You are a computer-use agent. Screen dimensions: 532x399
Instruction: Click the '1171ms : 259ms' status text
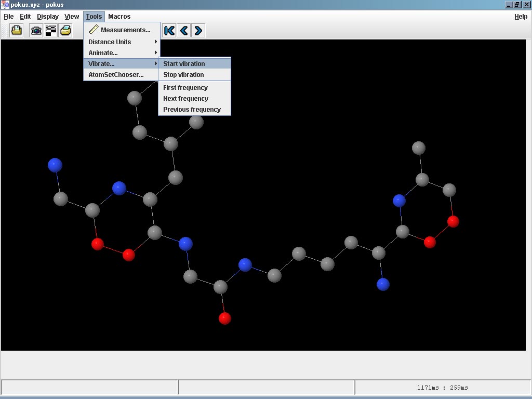pyautogui.click(x=443, y=388)
